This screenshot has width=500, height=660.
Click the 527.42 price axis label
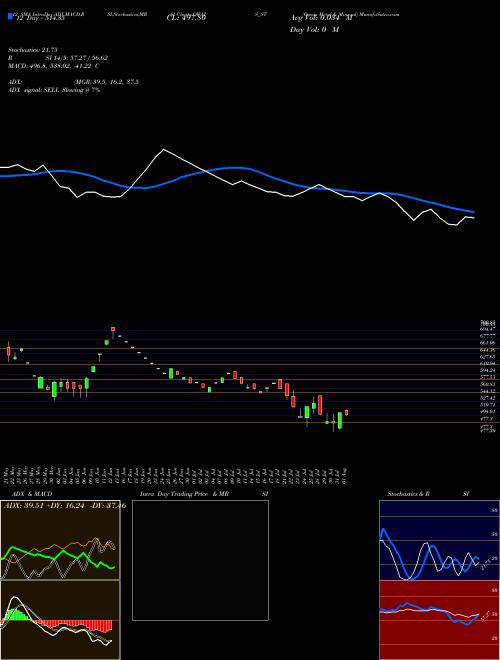488,398
